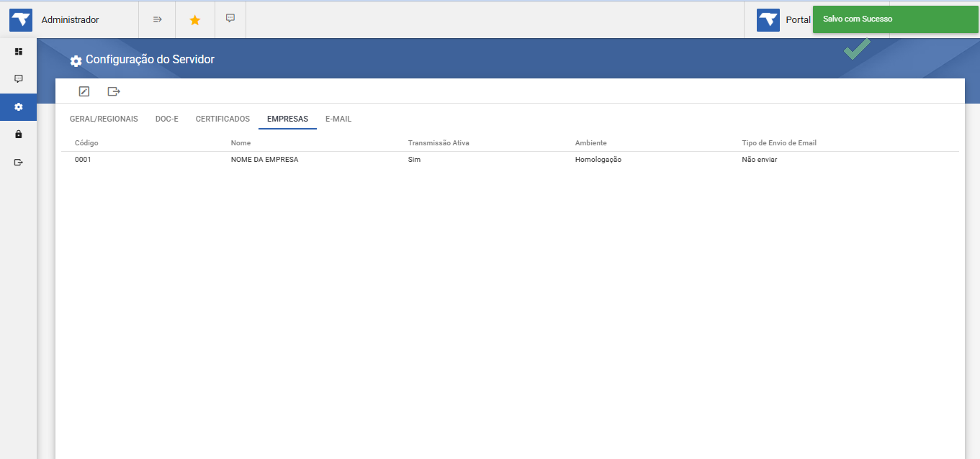
Task: Open the CERTIFICADOS tab
Action: click(x=222, y=119)
